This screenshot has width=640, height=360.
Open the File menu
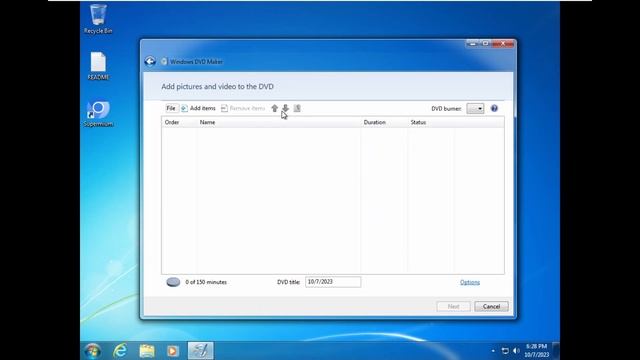point(171,108)
